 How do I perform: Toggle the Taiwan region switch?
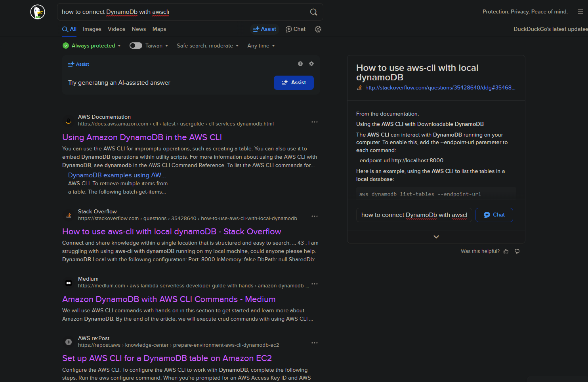pyautogui.click(x=136, y=46)
